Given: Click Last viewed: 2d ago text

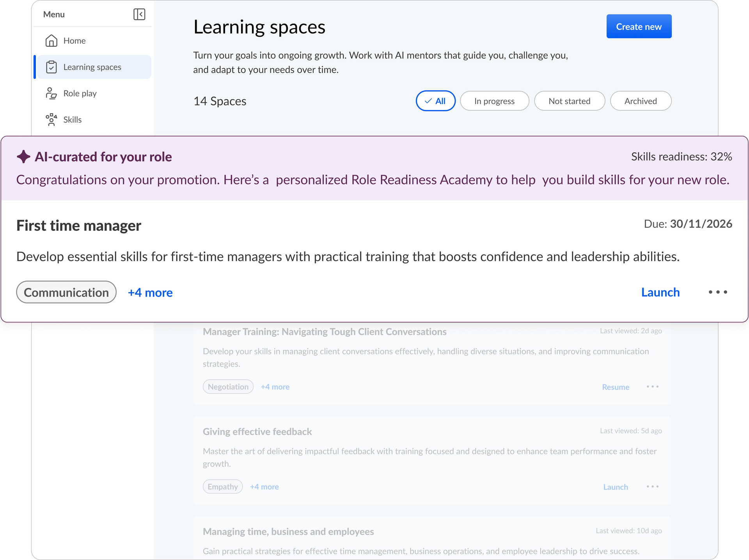Looking at the screenshot, I should point(631,331).
